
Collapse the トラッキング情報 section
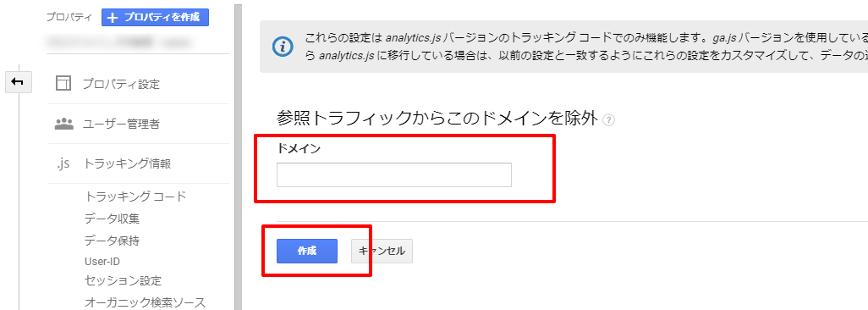coord(127,163)
